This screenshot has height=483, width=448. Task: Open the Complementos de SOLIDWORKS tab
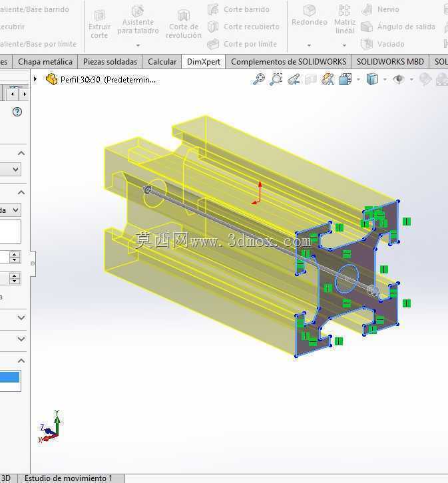click(x=288, y=62)
